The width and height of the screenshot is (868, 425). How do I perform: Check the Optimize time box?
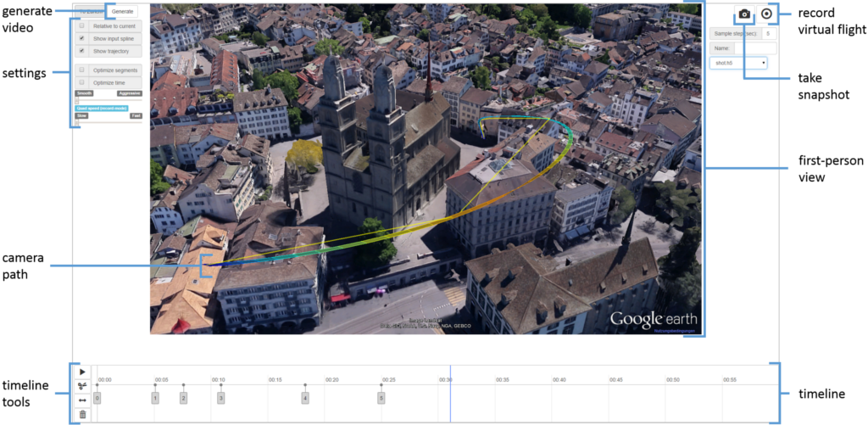[x=81, y=82]
